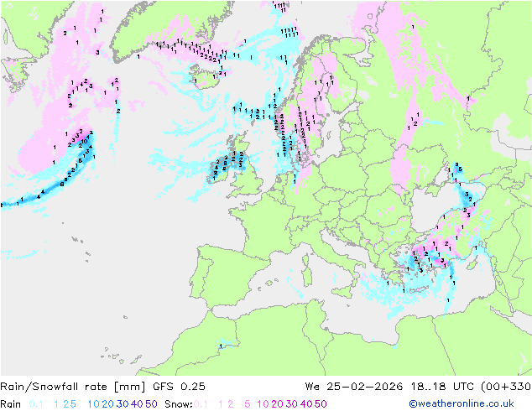The image size is (532, 411).
Task: Click the "(00+330" forecast offset text
Action: (506, 386)
